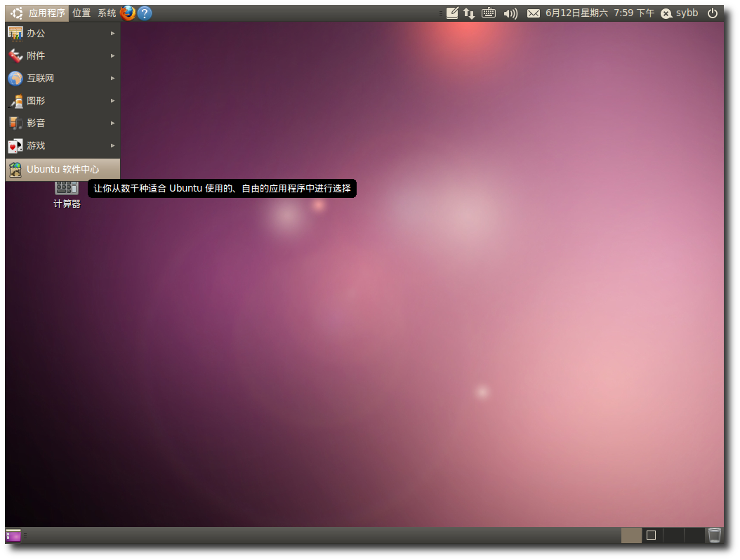The width and height of the screenshot is (740, 560).
Task: Click the show desktop button
Action: pyautogui.click(x=13, y=535)
